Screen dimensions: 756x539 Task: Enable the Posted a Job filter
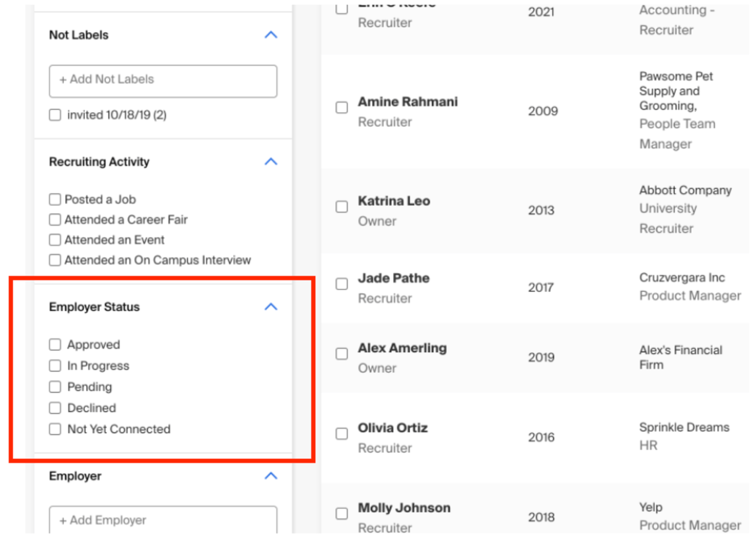point(55,199)
